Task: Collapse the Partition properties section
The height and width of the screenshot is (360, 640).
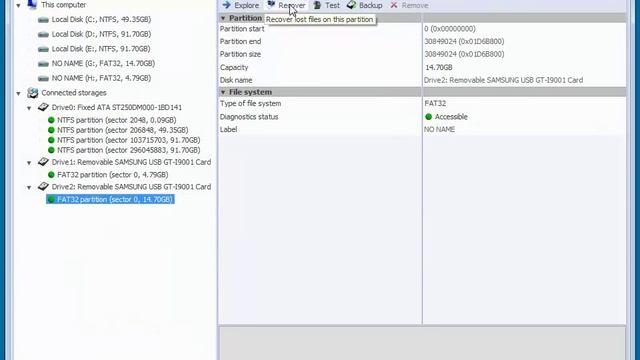Action: [x=223, y=18]
